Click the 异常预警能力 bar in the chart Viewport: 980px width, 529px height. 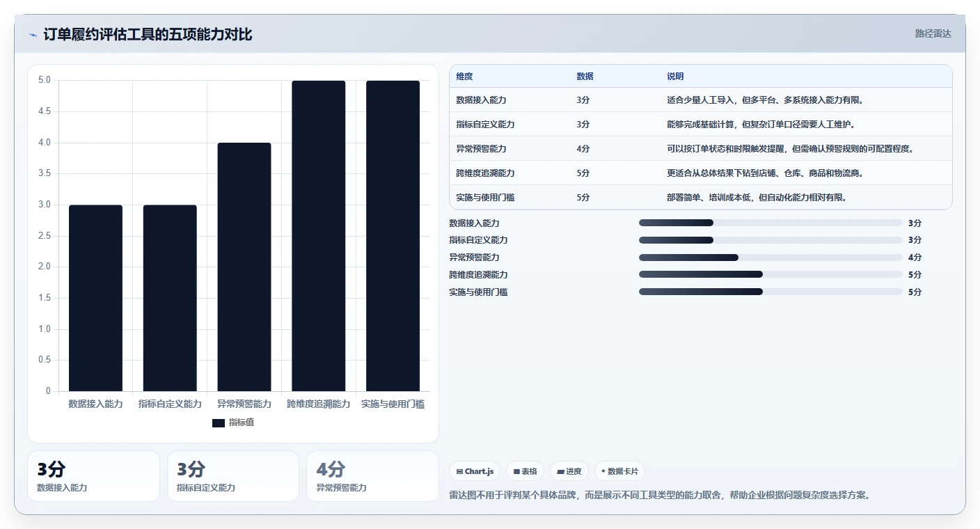[x=244, y=267]
